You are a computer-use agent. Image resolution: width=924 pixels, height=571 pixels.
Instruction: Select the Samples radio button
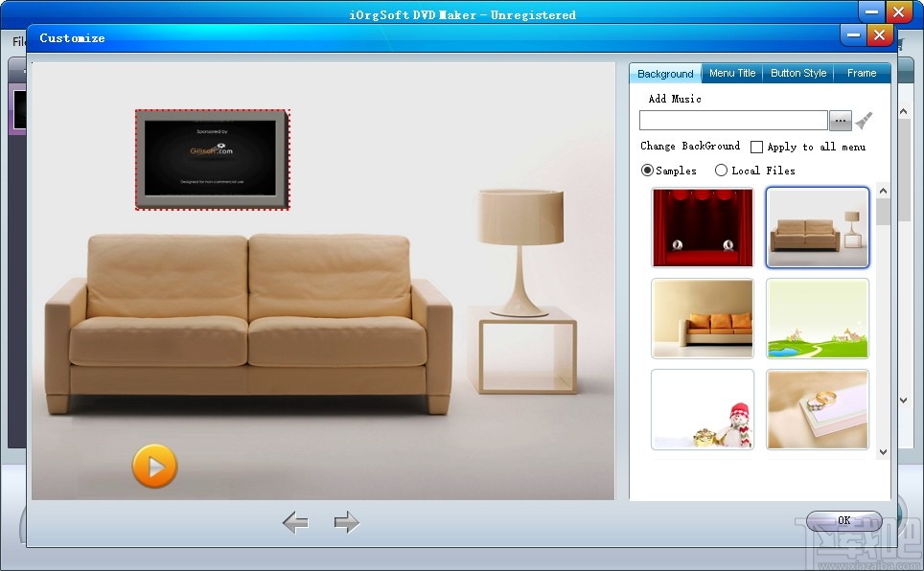pos(648,170)
